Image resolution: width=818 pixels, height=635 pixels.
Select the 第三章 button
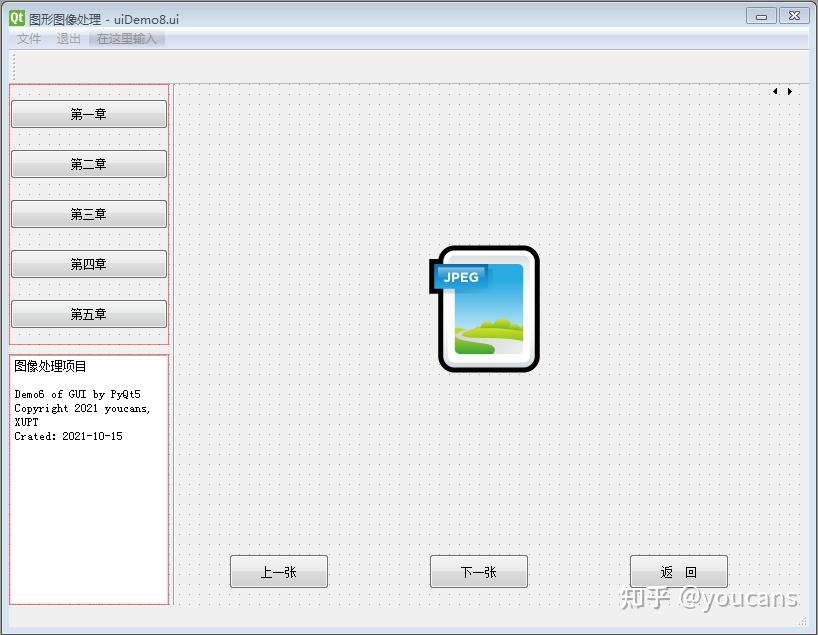89,214
